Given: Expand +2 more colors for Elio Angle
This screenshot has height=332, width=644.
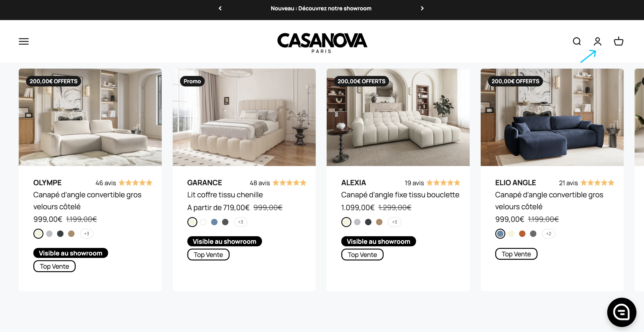Looking at the screenshot, I should (548, 234).
